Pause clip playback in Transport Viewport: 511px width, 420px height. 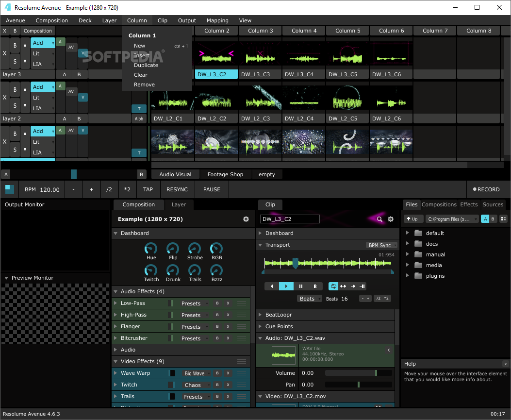(x=300, y=286)
